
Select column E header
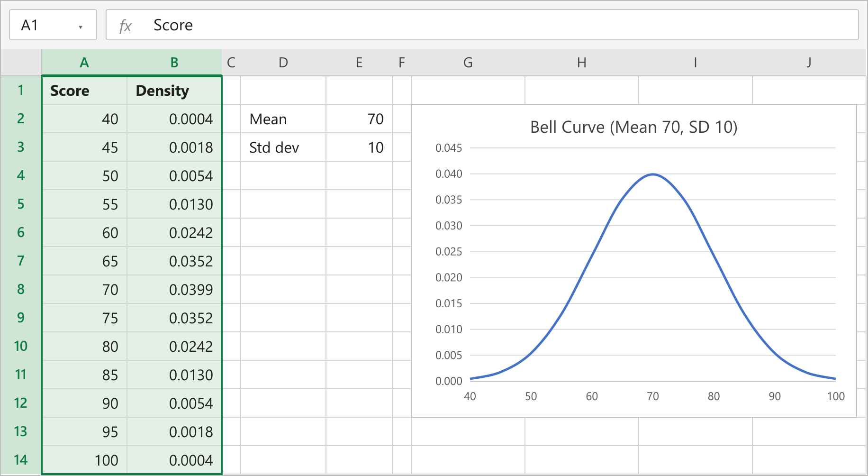359,63
